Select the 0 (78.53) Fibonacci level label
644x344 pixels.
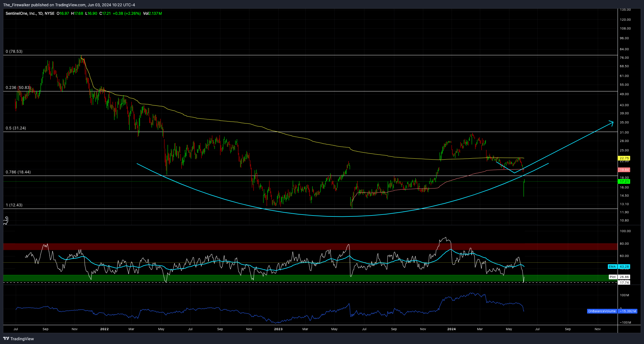click(x=14, y=52)
